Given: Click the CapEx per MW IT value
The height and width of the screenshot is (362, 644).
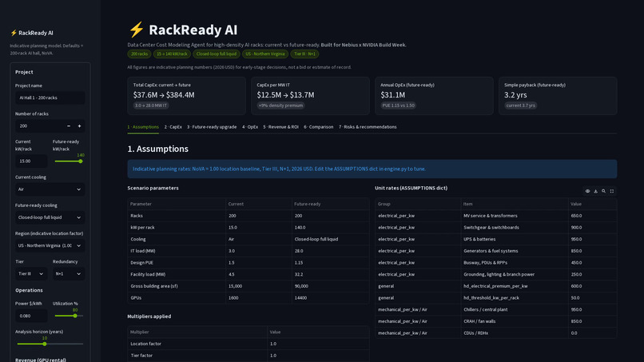Looking at the screenshot, I should tap(285, 95).
